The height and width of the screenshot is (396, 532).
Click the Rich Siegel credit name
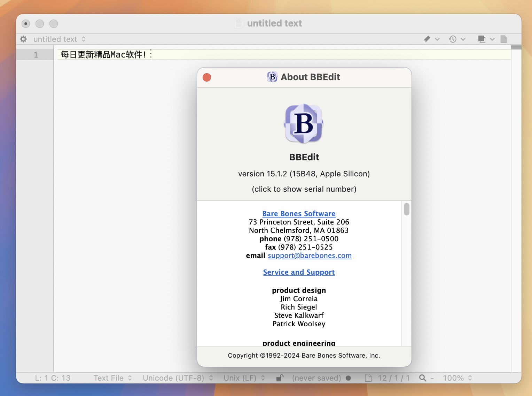tap(299, 307)
